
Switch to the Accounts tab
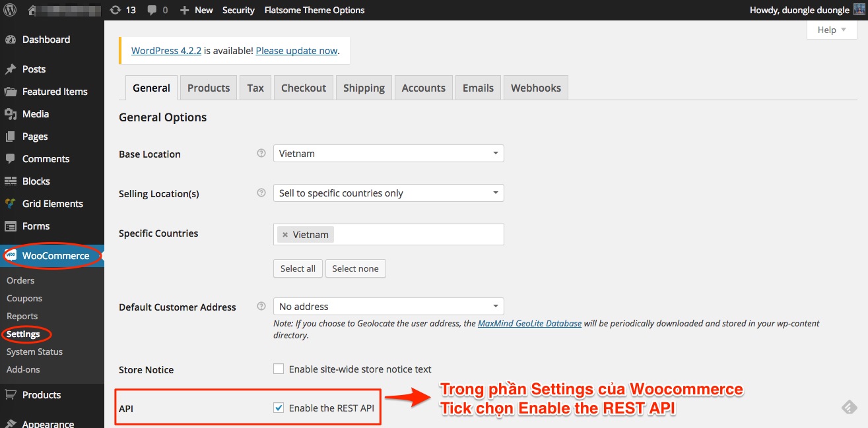tap(424, 88)
